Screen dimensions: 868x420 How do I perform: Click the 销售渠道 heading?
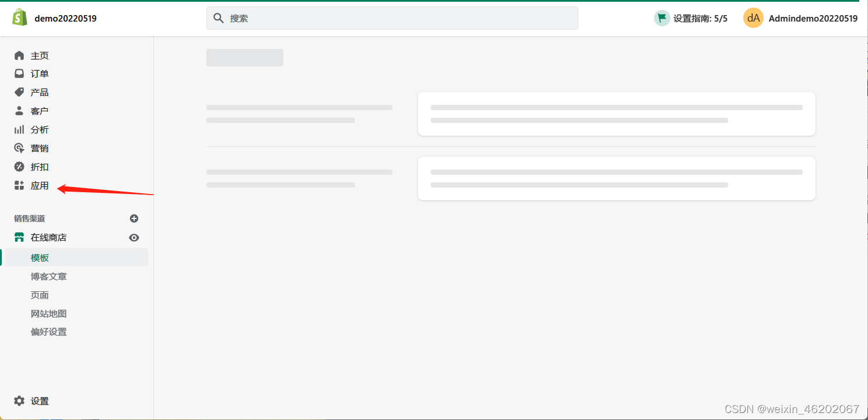[x=30, y=218]
